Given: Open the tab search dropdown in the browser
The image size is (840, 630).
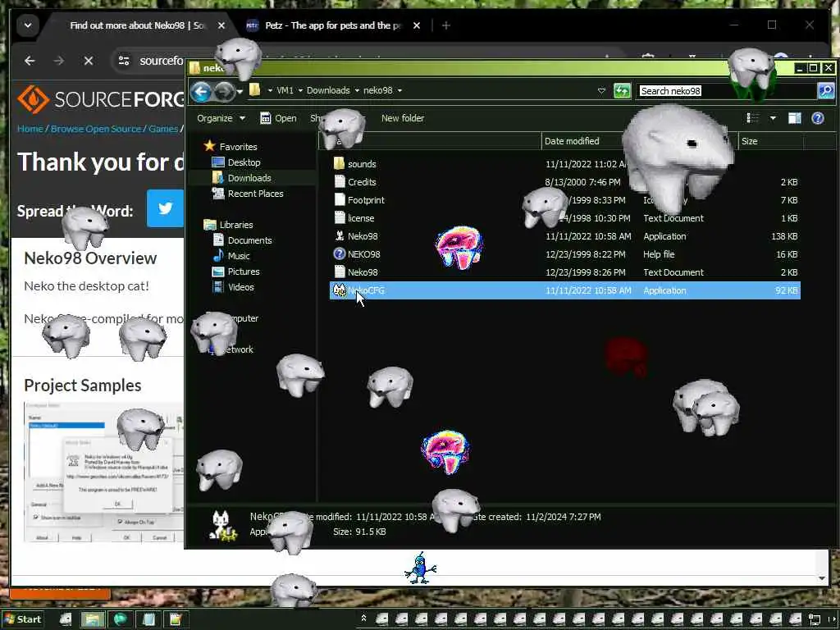Looking at the screenshot, I should pyautogui.click(x=27, y=25).
